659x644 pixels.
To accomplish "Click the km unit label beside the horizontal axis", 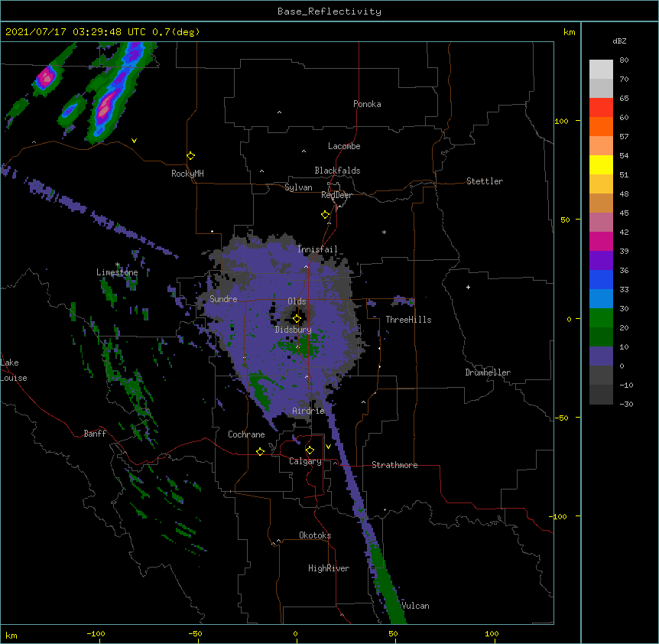I will tap(11, 635).
